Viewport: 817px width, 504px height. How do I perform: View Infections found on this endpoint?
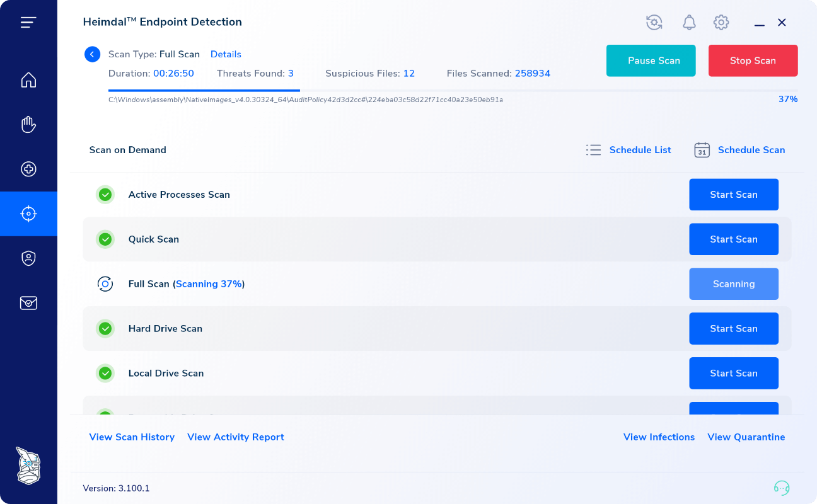pos(659,437)
